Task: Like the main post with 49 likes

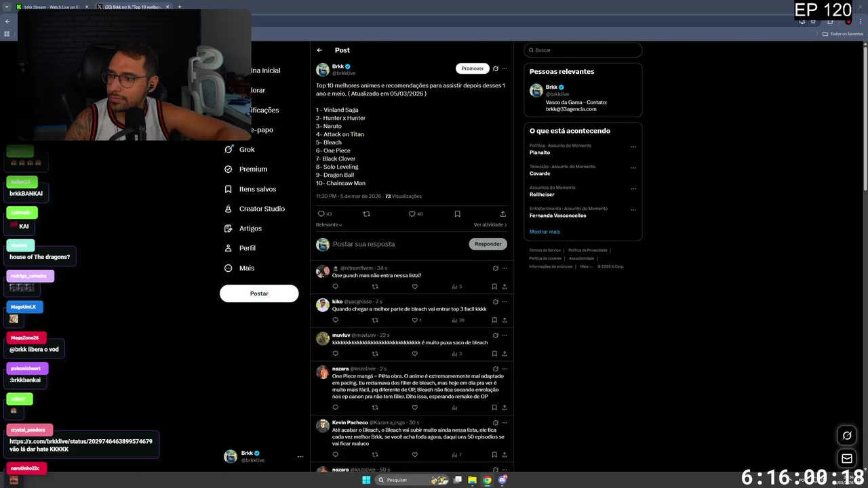Action: [415, 213]
